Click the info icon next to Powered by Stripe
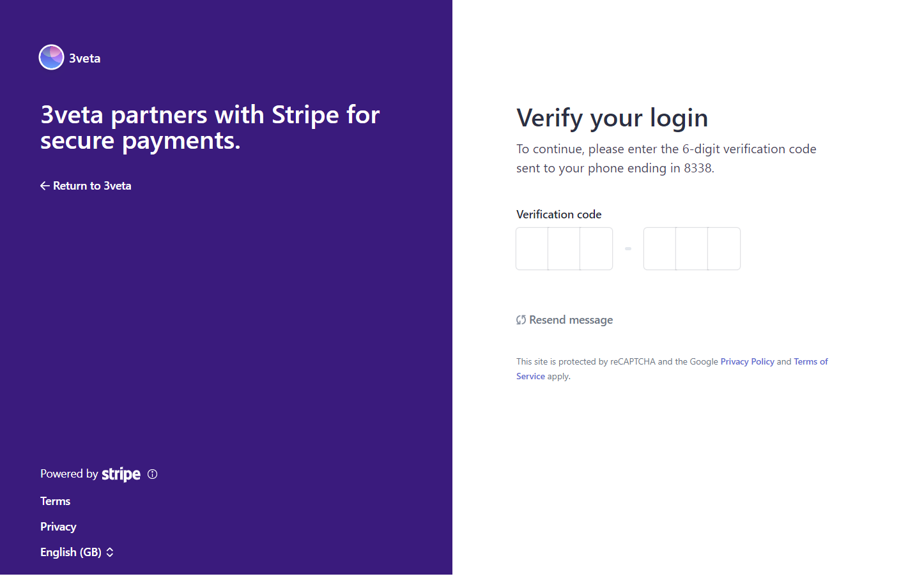The image size is (924, 581). click(x=152, y=474)
